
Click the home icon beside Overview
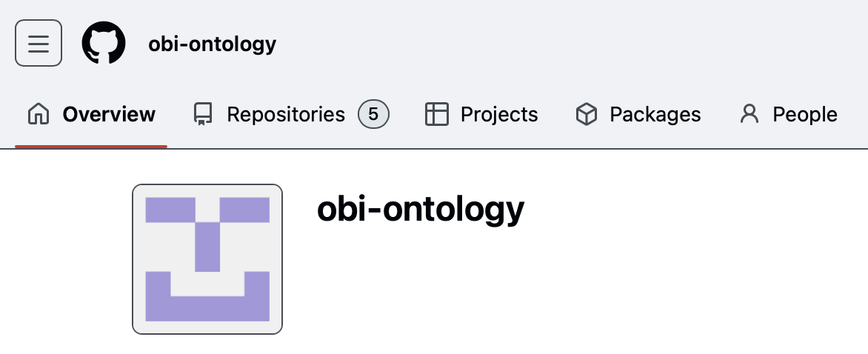tap(39, 114)
